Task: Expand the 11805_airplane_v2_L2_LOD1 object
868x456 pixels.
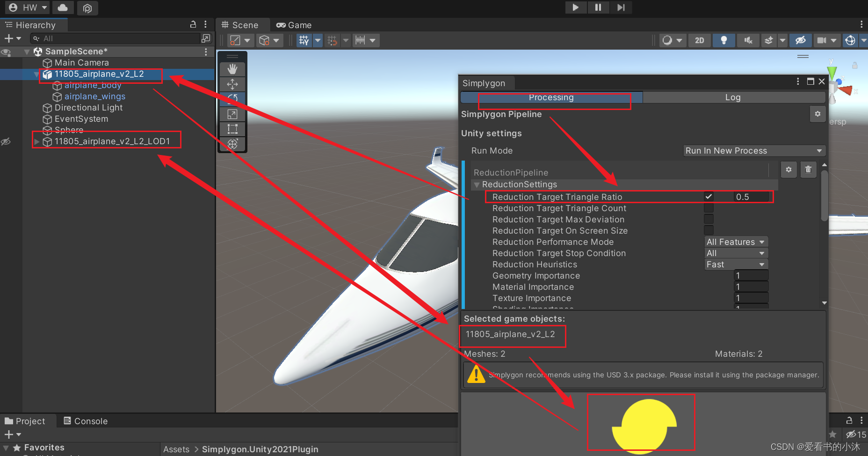Action: [x=36, y=141]
